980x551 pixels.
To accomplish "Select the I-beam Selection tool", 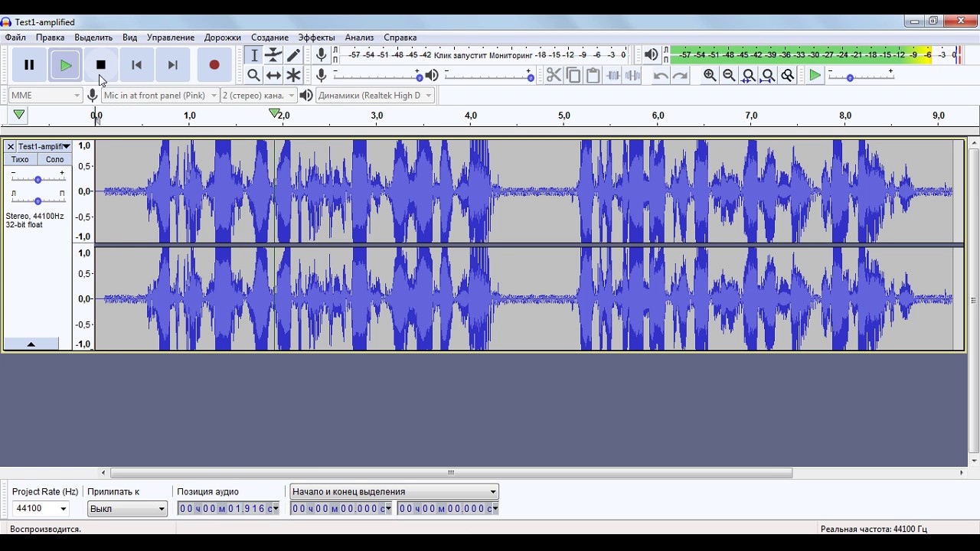I will point(254,55).
